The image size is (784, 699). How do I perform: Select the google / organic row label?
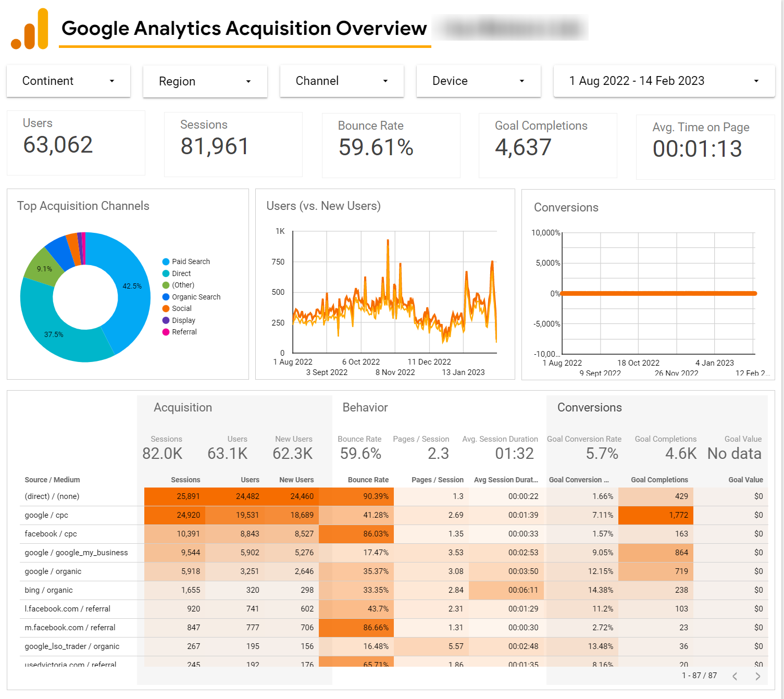pyautogui.click(x=53, y=571)
